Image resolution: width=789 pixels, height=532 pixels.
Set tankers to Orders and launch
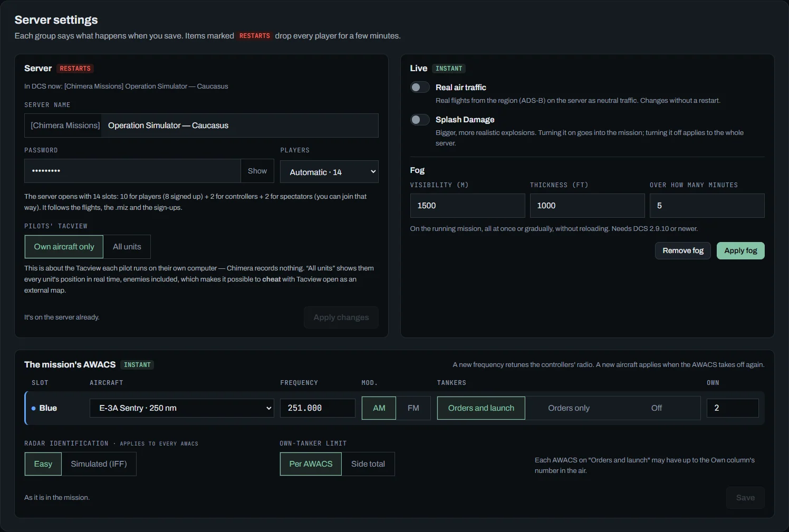481,408
